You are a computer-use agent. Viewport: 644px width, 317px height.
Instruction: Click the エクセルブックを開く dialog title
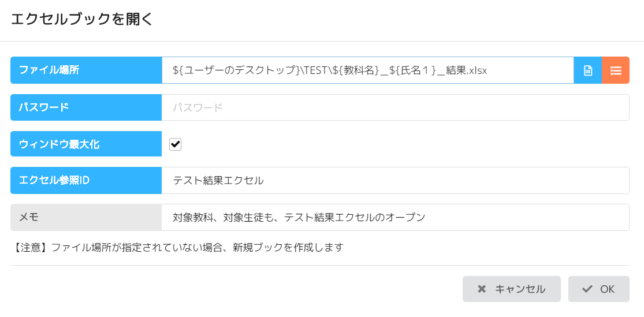[82, 19]
